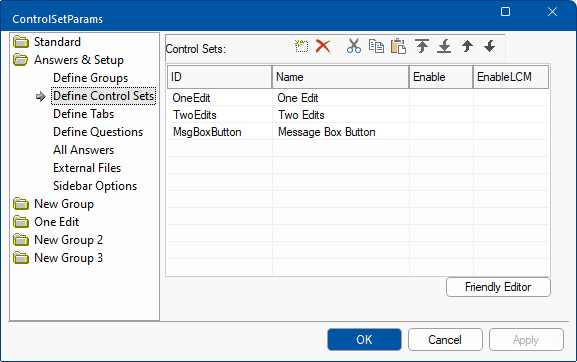Click the Enable column header
The width and height of the screenshot is (577, 362).
click(441, 77)
